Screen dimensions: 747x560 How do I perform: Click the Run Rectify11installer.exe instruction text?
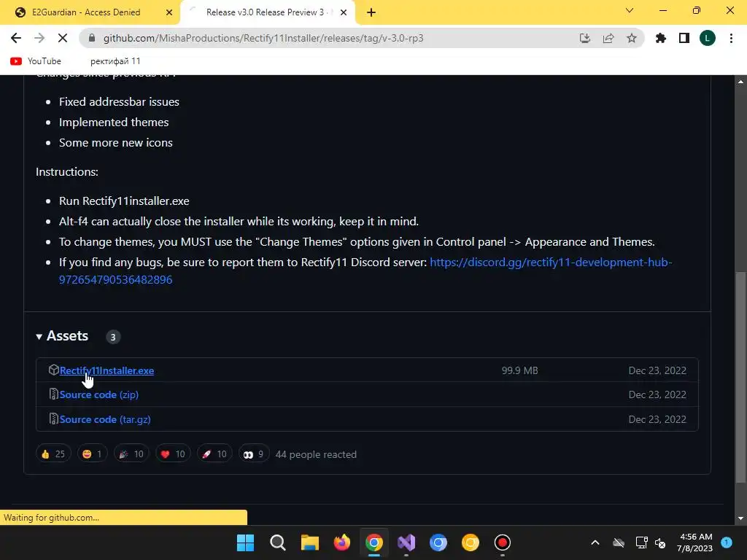pos(124,201)
